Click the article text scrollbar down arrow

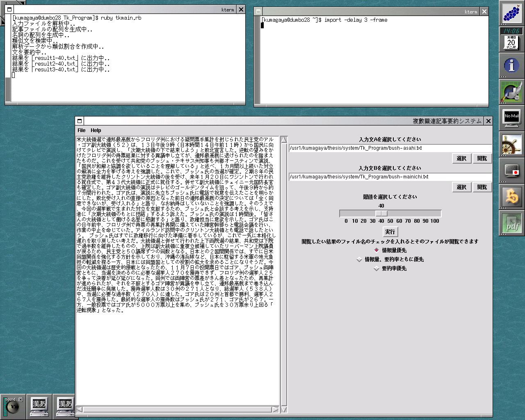(x=284, y=409)
